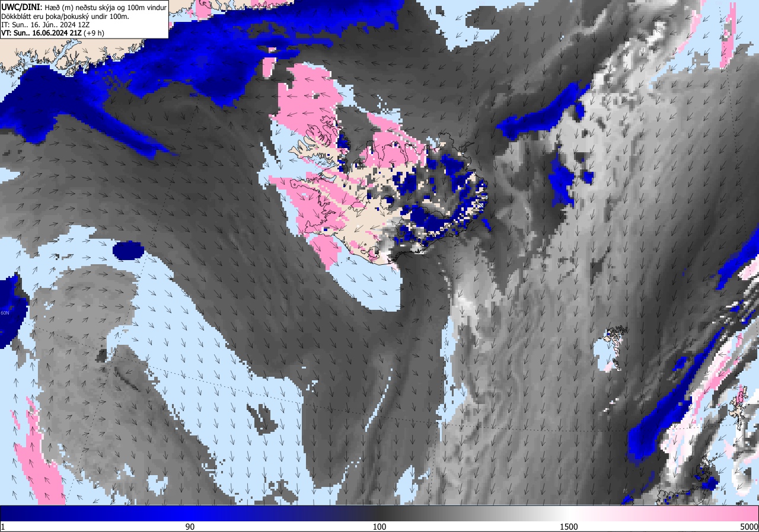This screenshot has width=759, height=532.
Task: Click the colorbar label 100
Action: [x=379, y=527]
